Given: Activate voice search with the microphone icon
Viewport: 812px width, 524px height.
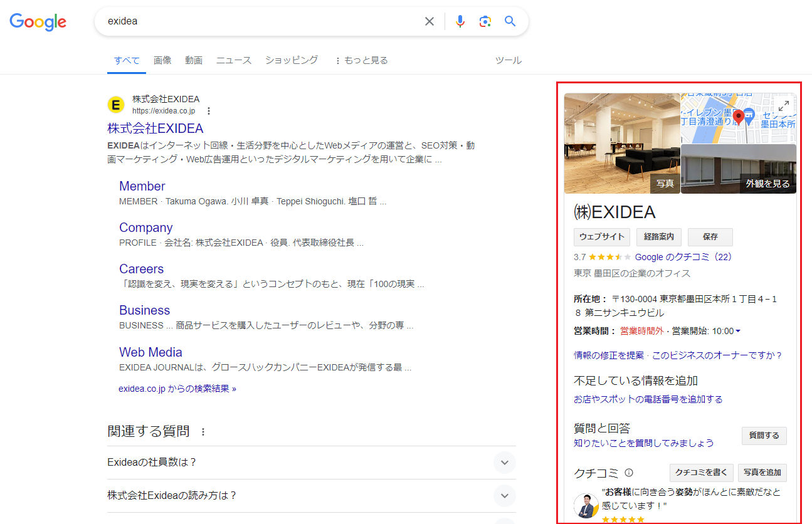Looking at the screenshot, I should (460, 21).
